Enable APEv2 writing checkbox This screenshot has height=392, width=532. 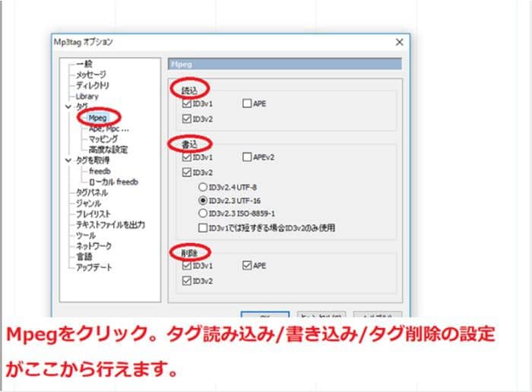[x=247, y=157]
